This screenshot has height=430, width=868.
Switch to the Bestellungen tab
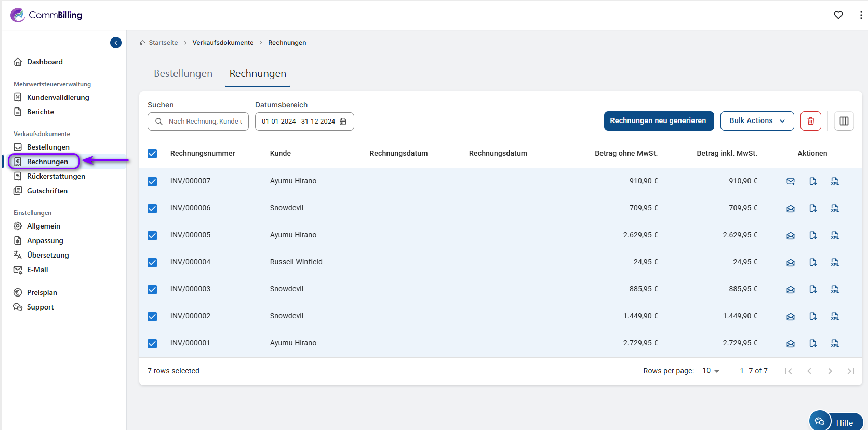click(x=183, y=74)
